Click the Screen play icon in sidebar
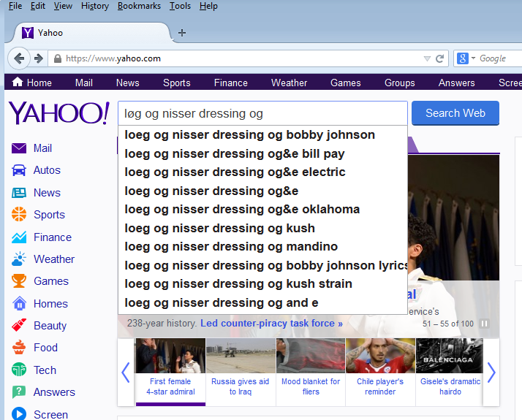This screenshot has width=522, height=420. (x=19, y=413)
